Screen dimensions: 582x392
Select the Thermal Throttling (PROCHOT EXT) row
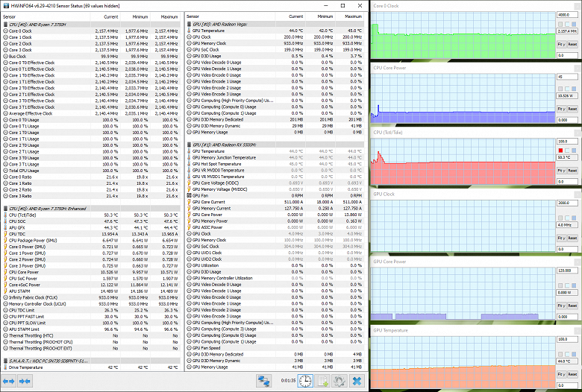(91, 348)
